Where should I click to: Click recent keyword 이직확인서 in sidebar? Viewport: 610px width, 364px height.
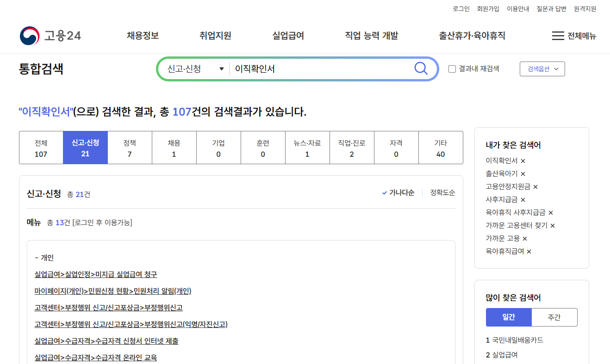tap(502, 161)
